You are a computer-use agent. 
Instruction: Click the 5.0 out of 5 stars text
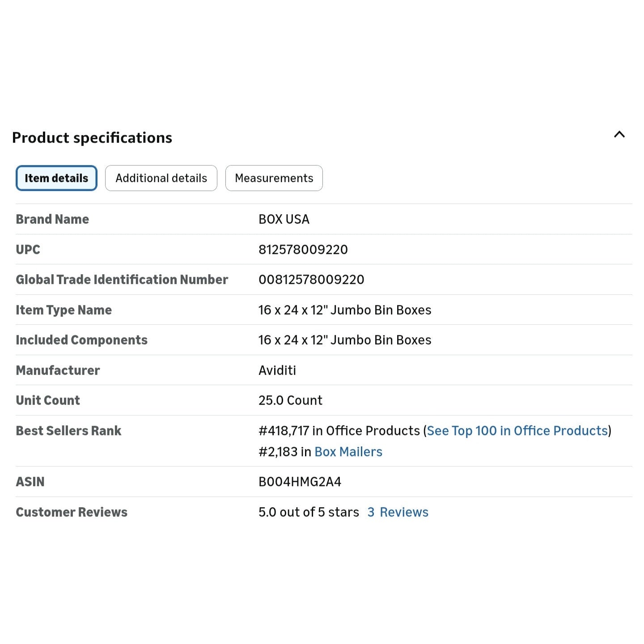(x=309, y=512)
